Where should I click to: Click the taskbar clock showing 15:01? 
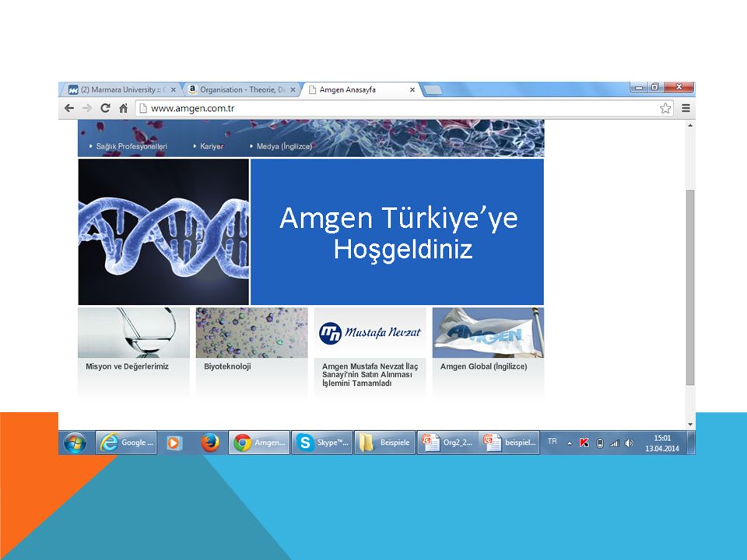pos(662,443)
